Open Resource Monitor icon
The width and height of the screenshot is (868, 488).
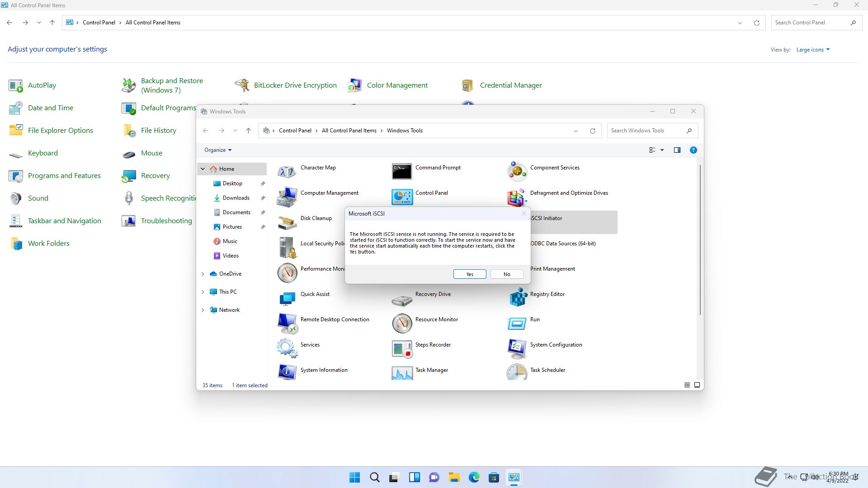coord(402,324)
